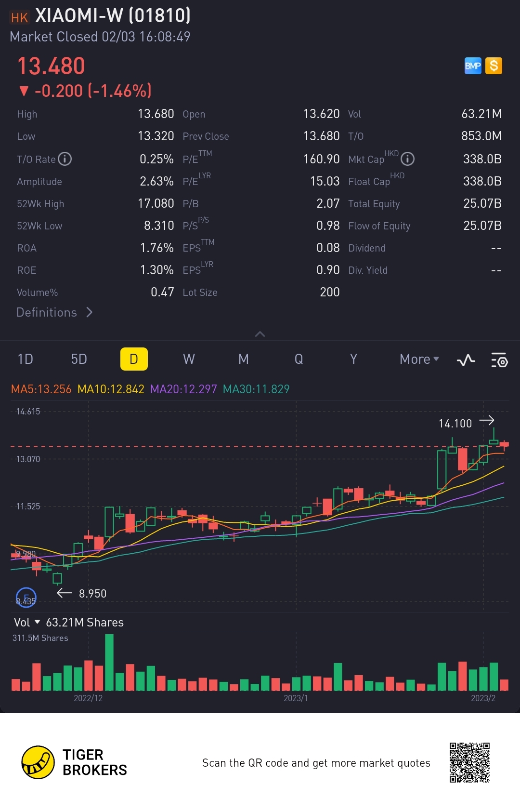
Task: Open Mkt Cap info icon
Action: (x=407, y=159)
